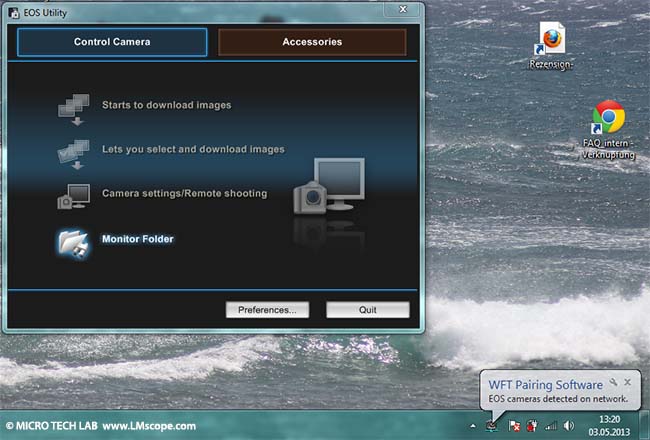
Task: Click the volume speaker icon
Action: pyautogui.click(x=568, y=425)
